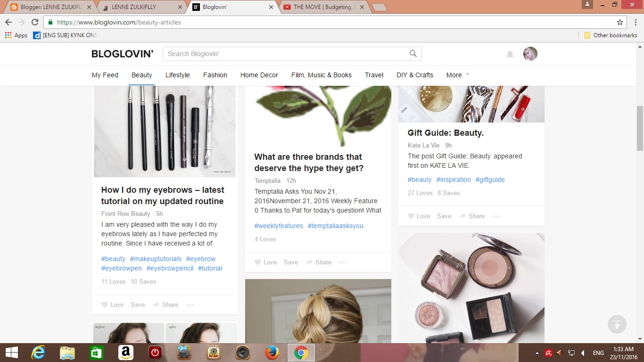The image size is (644, 362).
Task: Open Chrome's three-dot menu
Action: (x=635, y=22)
